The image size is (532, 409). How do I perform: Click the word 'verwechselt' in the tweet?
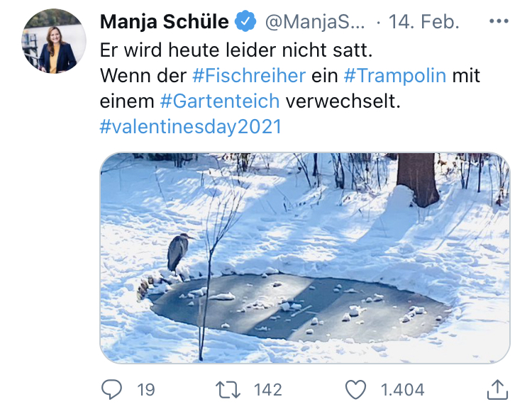point(343,101)
